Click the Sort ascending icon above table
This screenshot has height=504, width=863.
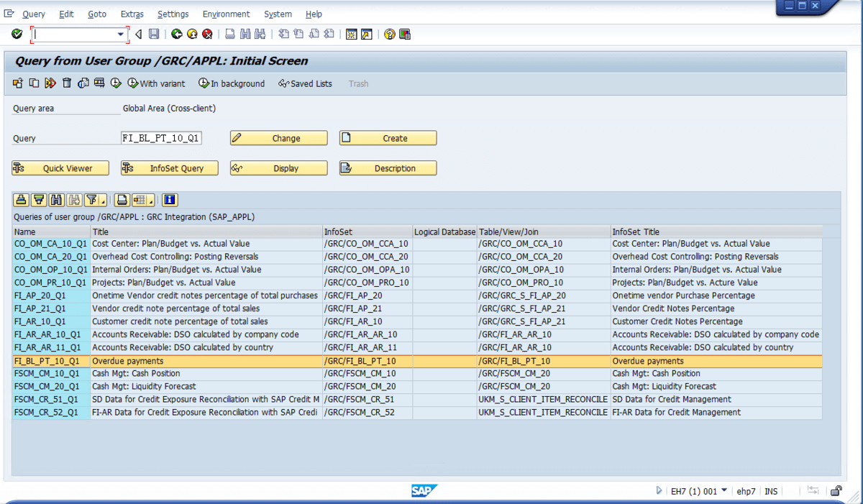(22, 200)
